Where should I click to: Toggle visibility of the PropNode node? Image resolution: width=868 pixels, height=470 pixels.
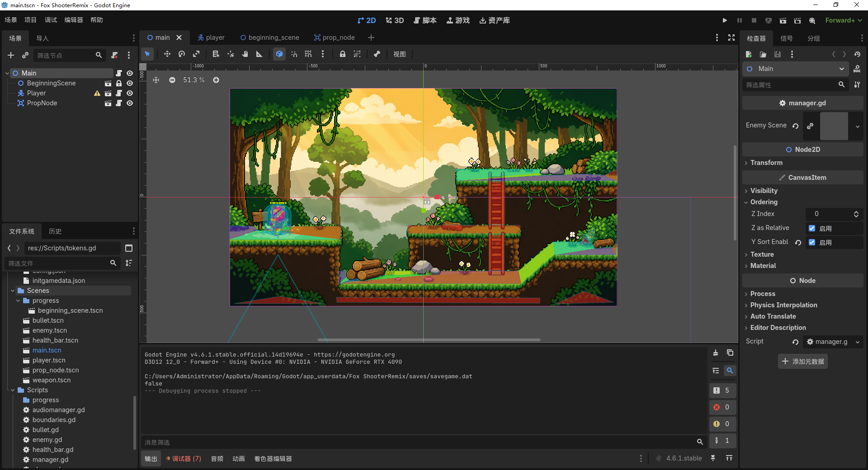[x=130, y=103]
